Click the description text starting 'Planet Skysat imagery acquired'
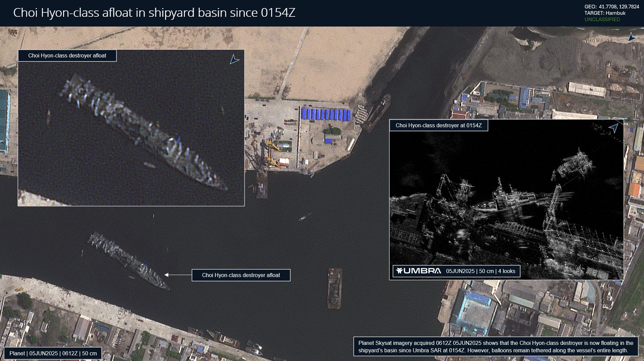This screenshot has width=644, height=361. (496, 347)
